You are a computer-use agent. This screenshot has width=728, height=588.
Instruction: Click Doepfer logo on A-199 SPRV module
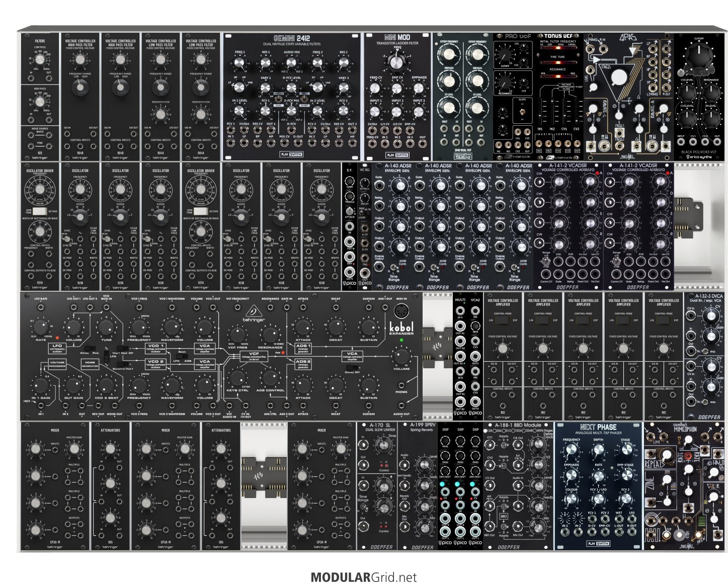point(423,547)
